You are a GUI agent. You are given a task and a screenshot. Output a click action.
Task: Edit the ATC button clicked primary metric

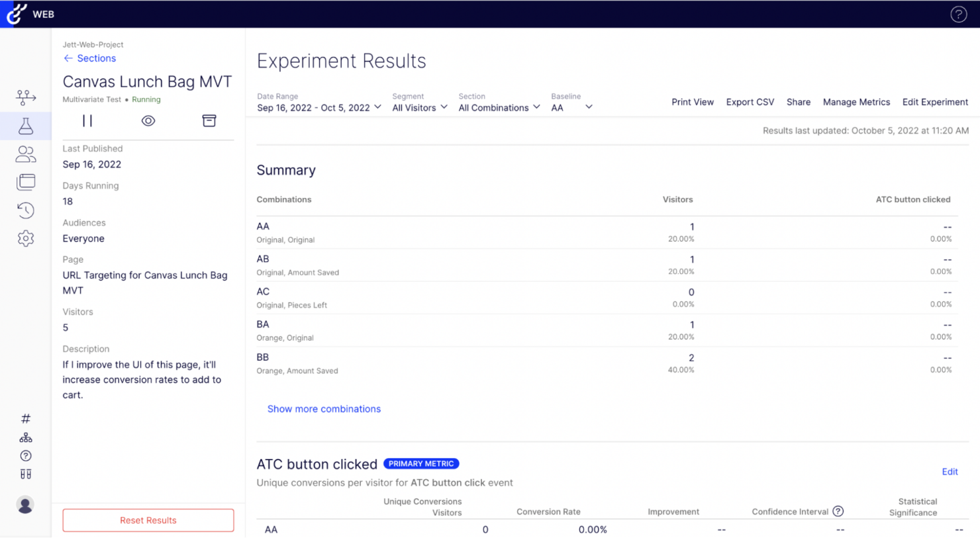tap(950, 471)
